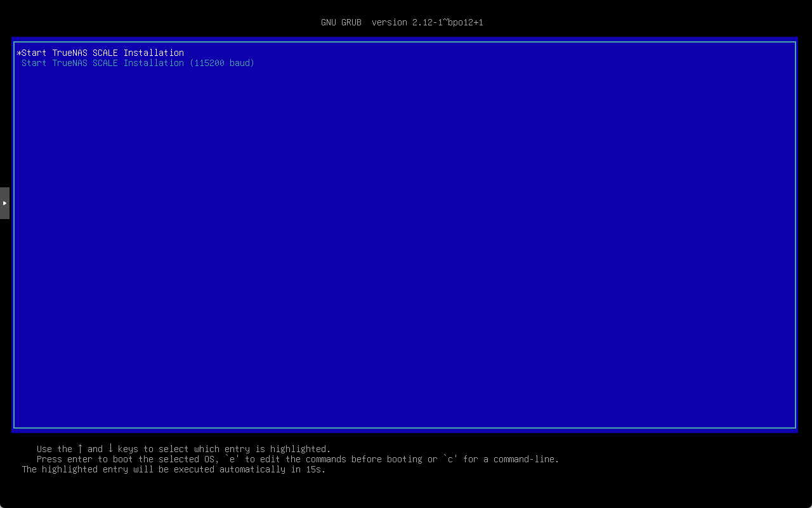Click the asterisk marker beside the selected entry
This screenshot has width=812, height=508.
click(x=19, y=53)
